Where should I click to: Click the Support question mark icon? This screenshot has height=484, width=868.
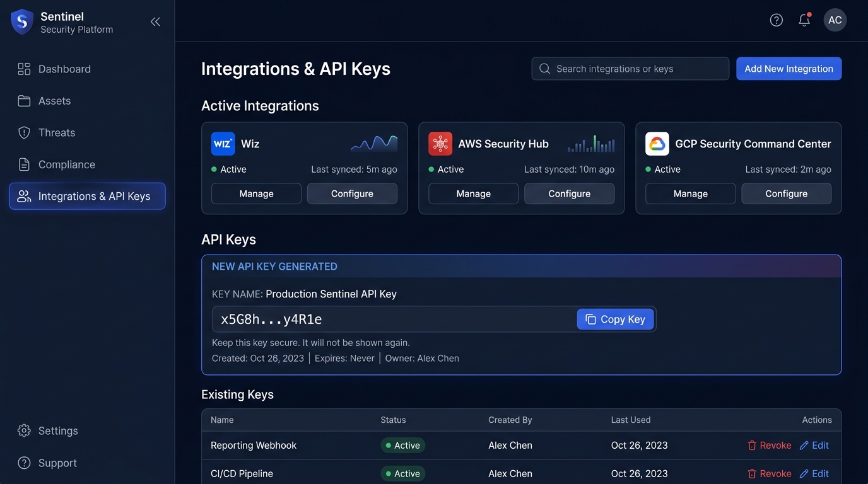click(x=24, y=463)
